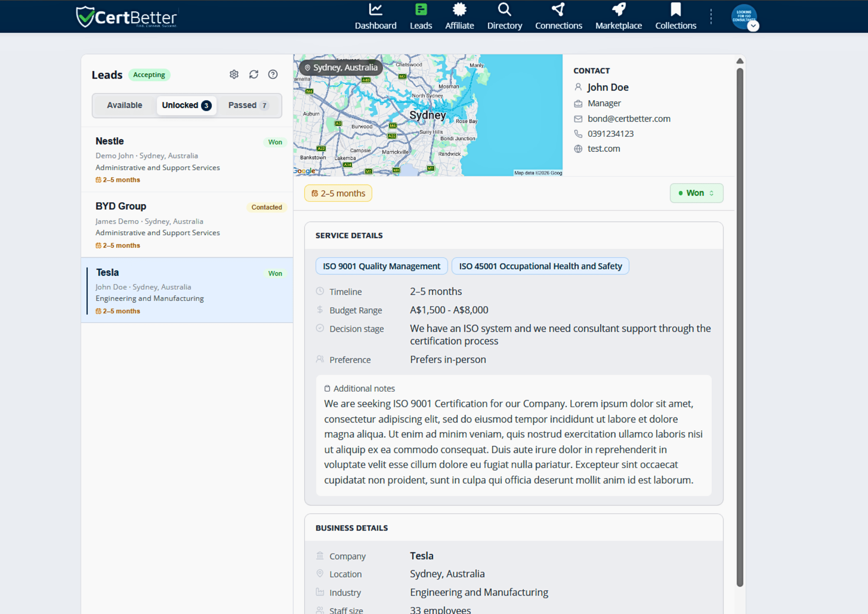Viewport: 868px width, 614px height.
Task: Refresh the leads list
Action: pyautogui.click(x=253, y=74)
